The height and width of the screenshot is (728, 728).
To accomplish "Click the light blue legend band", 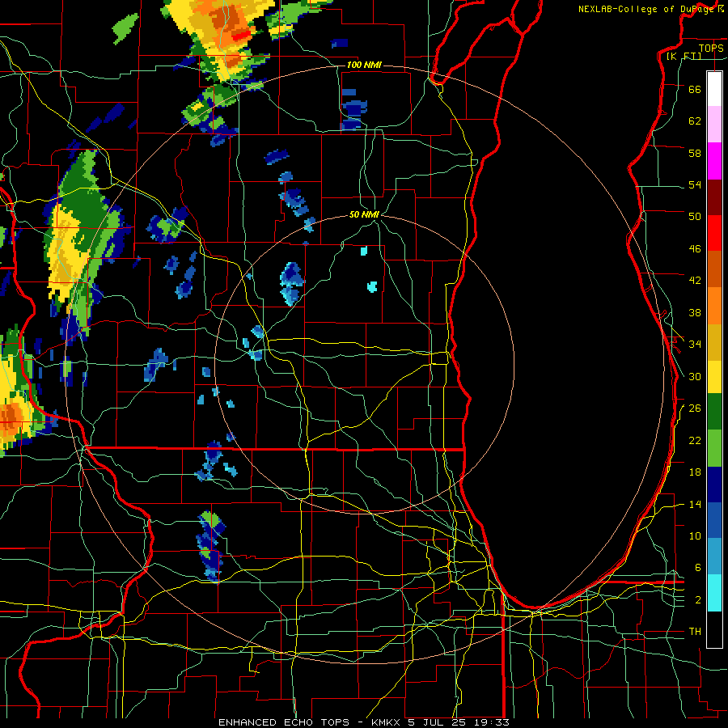I will point(714,557).
